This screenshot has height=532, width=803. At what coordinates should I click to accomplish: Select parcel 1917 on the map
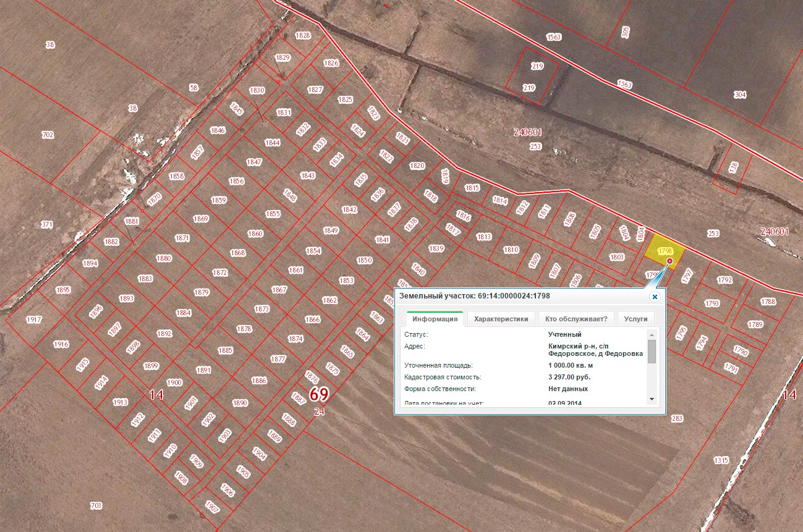point(34,319)
